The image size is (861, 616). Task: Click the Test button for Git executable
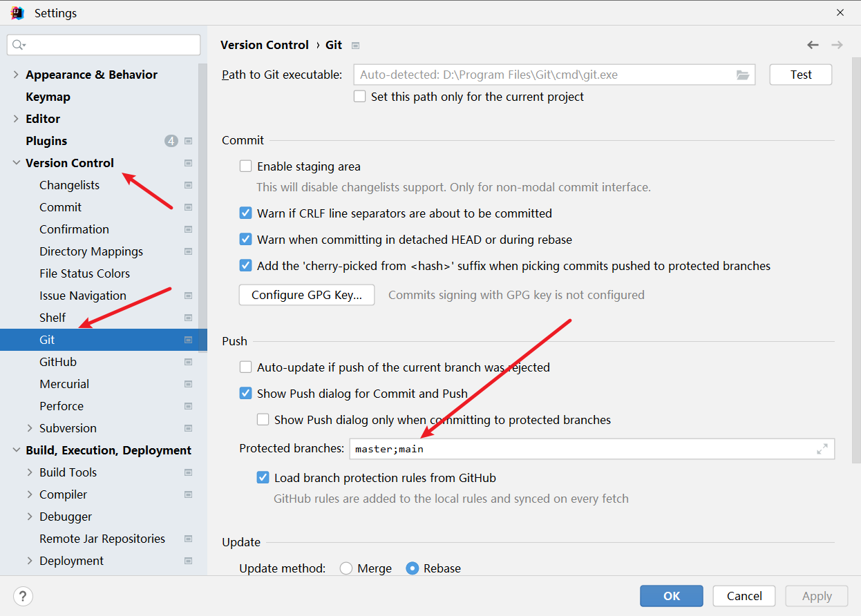click(800, 75)
